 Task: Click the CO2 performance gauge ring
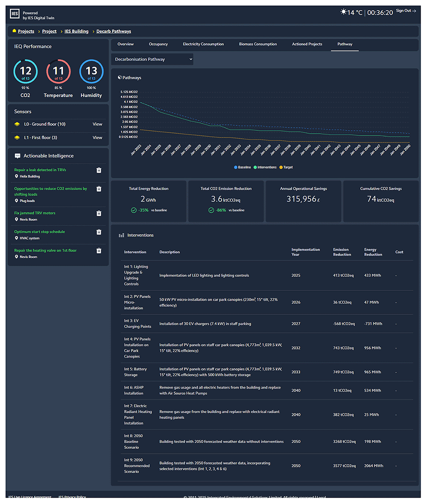point(25,72)
